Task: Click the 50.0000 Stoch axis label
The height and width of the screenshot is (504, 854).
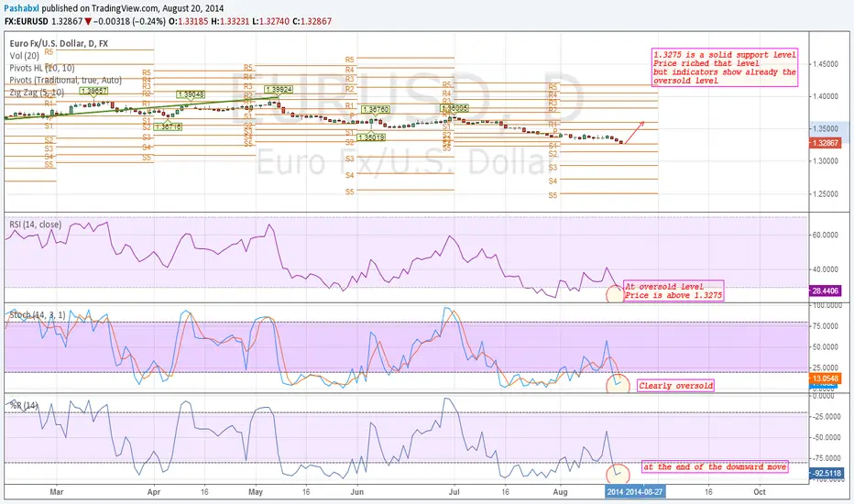Action: 826,346
